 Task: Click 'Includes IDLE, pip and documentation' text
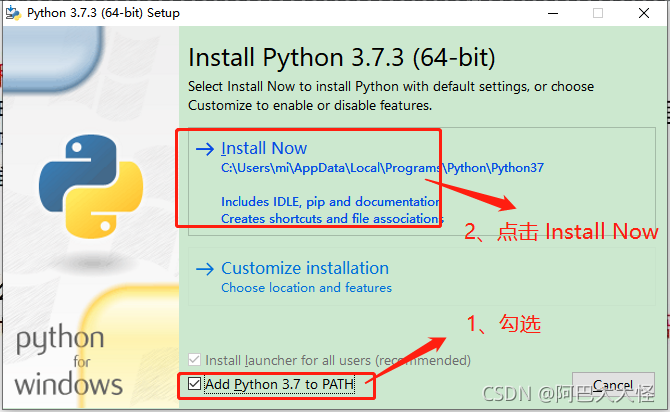(330, 201)
